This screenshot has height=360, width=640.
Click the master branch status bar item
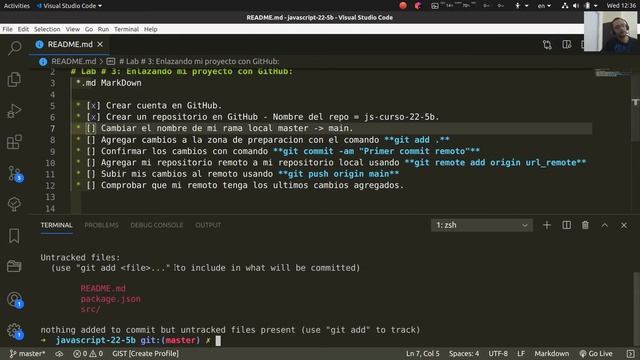tap(27, 353)
